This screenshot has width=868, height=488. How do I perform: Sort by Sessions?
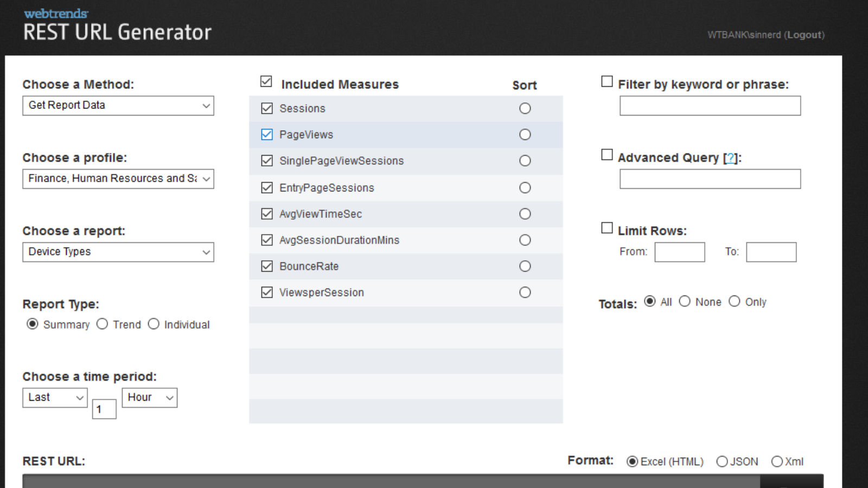[x=525, y=108]
